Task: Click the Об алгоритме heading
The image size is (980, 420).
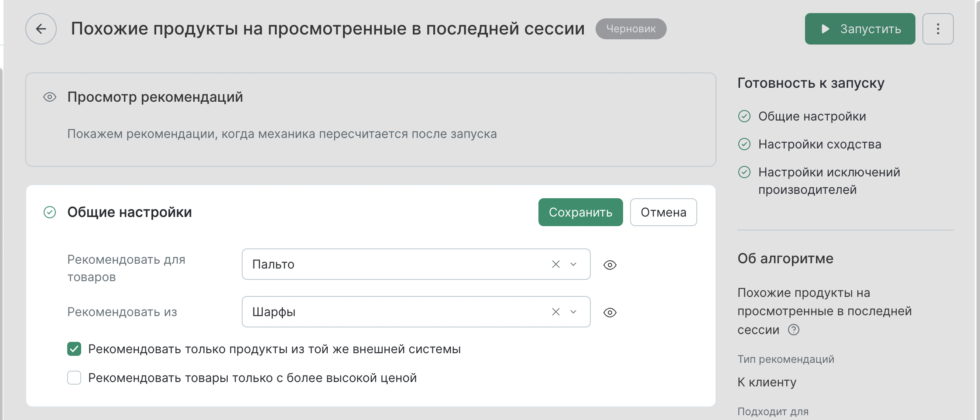Action: click(785, 258)
